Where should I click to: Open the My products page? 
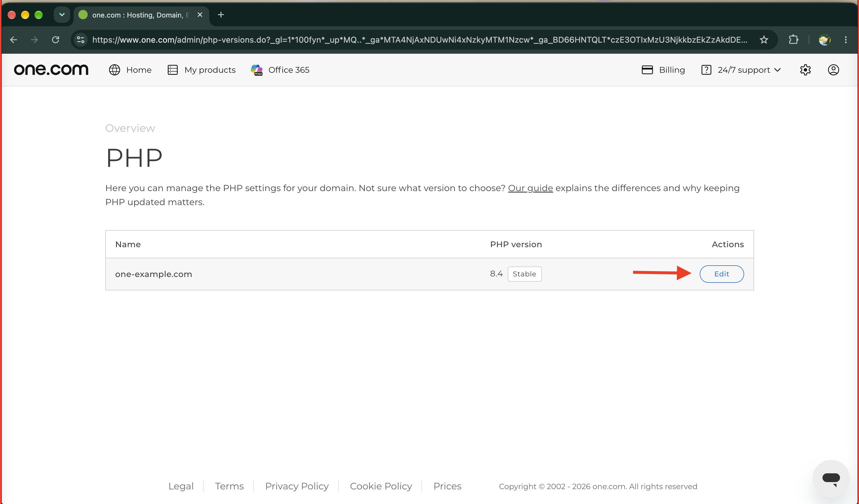(x=201, y=70)
